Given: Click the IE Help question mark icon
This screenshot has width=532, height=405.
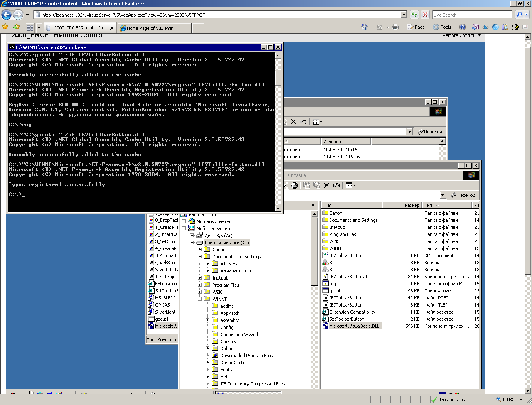Looking at the screenshot, I should point(463,27).
